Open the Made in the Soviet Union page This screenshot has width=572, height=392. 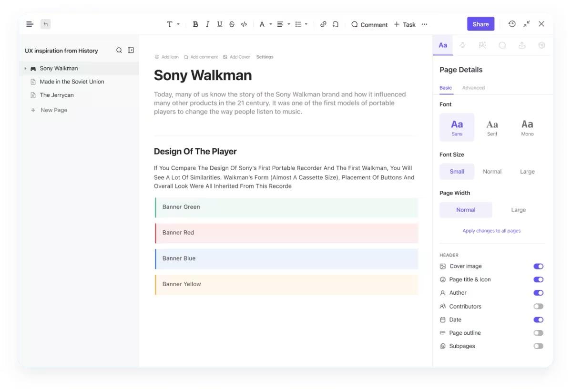click(72, 82)
